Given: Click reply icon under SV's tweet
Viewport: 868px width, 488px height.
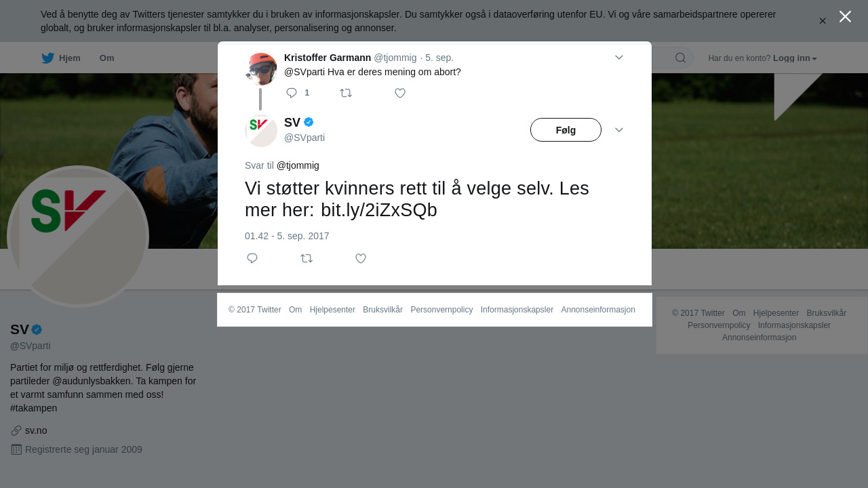Looking at the screenshot, I should click(x=252, y=258).
